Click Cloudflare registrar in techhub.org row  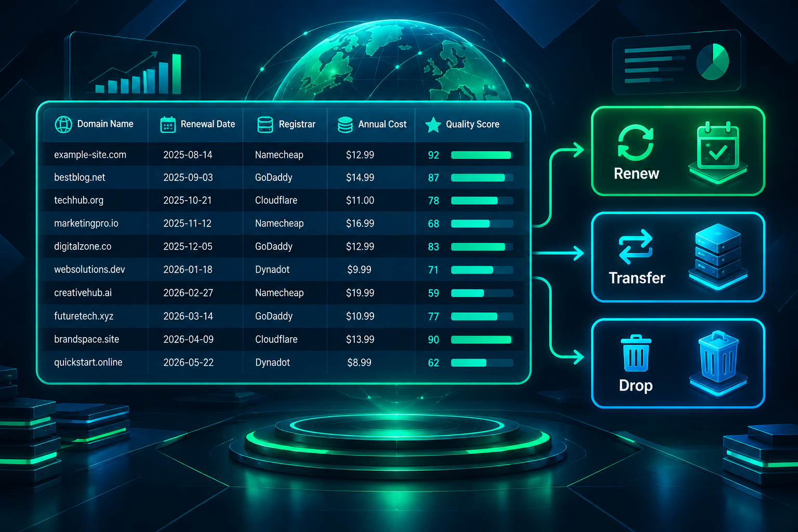pos(276,201)
